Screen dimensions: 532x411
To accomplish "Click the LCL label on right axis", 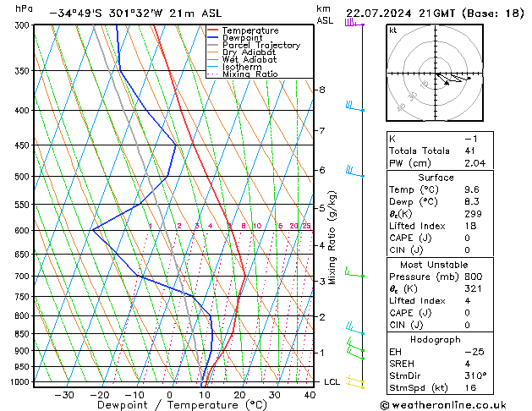I will point(332,382).
